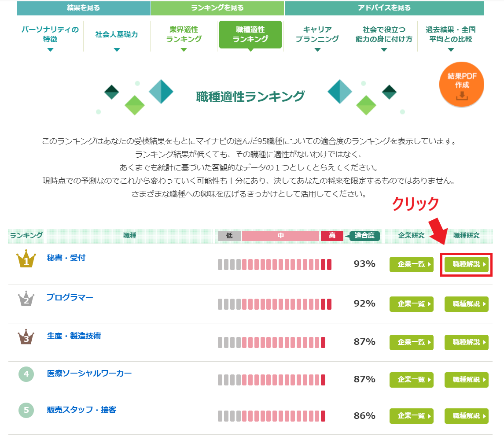Click the red 高 label in the scale header
504x448 pixels.
tap(332, 236)
